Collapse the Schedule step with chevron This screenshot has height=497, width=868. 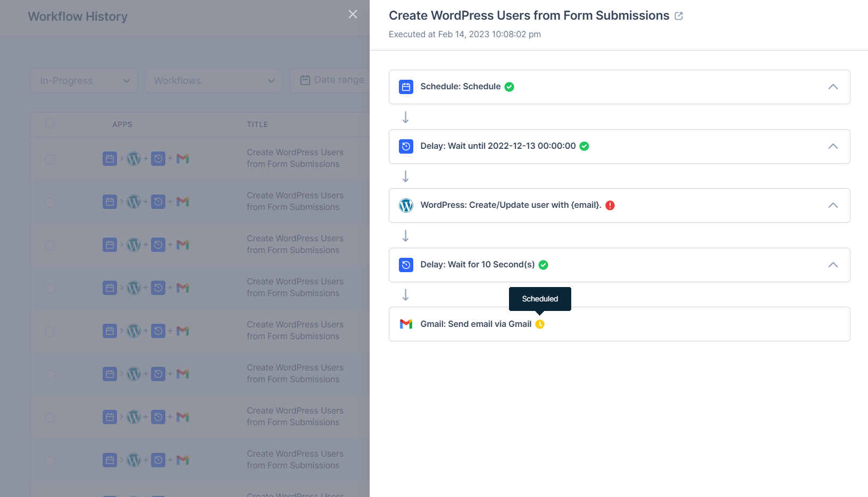coord(832,87)
